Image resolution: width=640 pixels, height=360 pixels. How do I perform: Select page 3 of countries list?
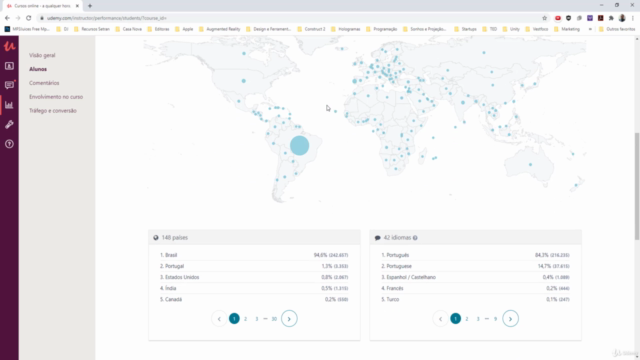tap(257, 319)
